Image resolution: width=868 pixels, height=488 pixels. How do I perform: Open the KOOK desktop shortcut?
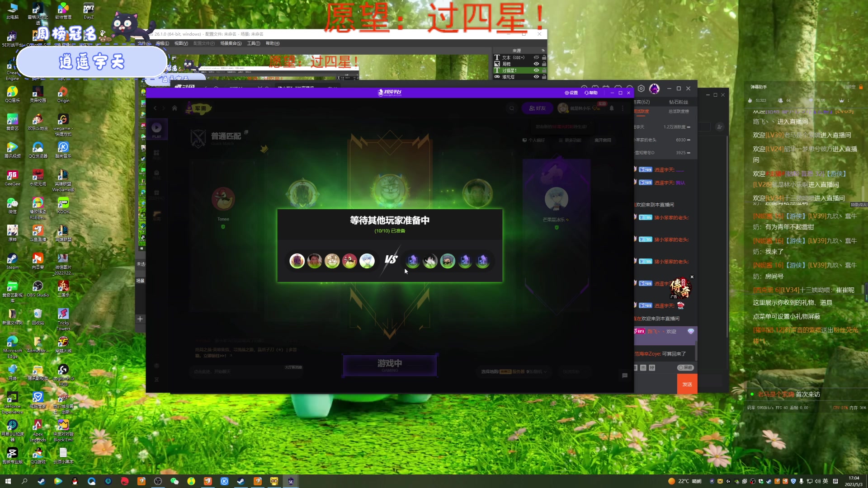click(x=63, y=206)
